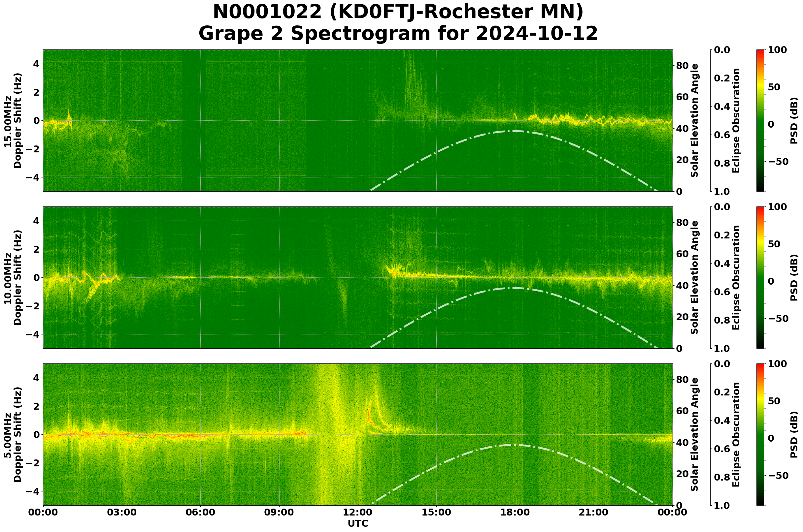This screenshot has width=803, height=532.
Task: Click the 12:00 UTC tick label
Action: (x=357, y=512)
